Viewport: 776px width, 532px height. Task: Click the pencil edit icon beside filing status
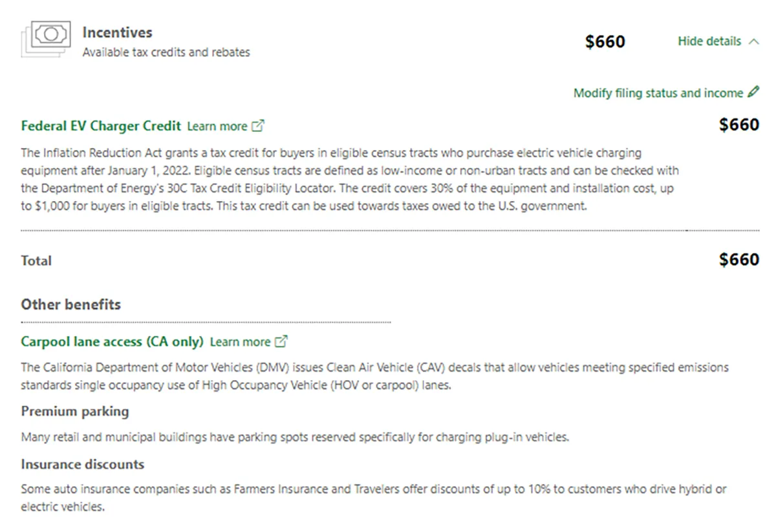tap(753, 92)
